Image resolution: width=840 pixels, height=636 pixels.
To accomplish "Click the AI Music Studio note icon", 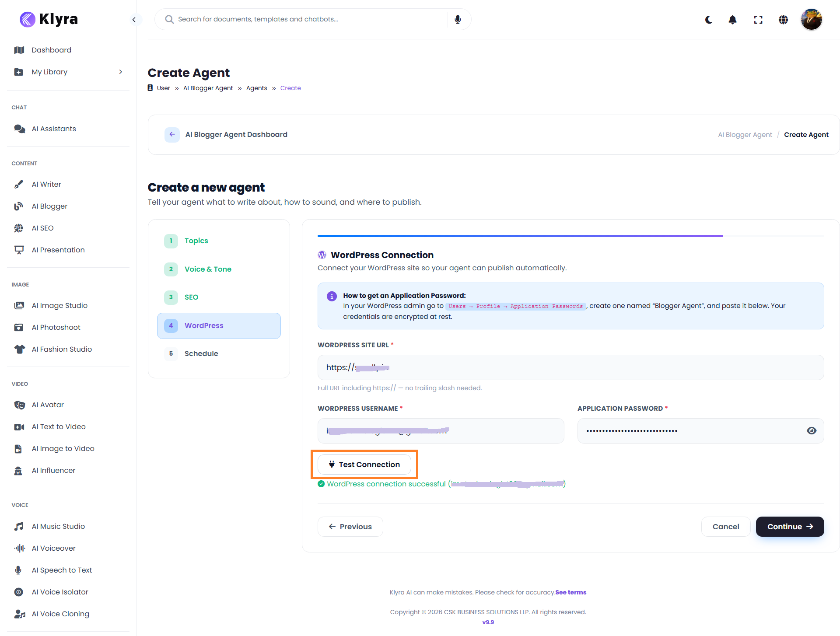I will [x=19, y=526].
